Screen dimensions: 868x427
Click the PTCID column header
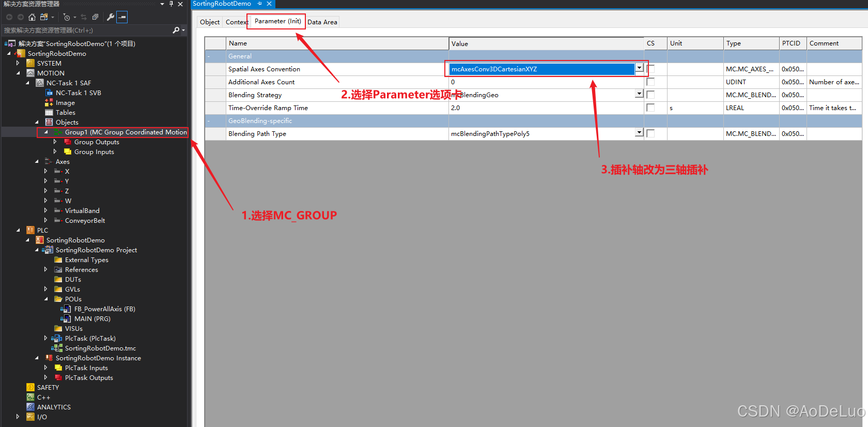click(793, 43)
